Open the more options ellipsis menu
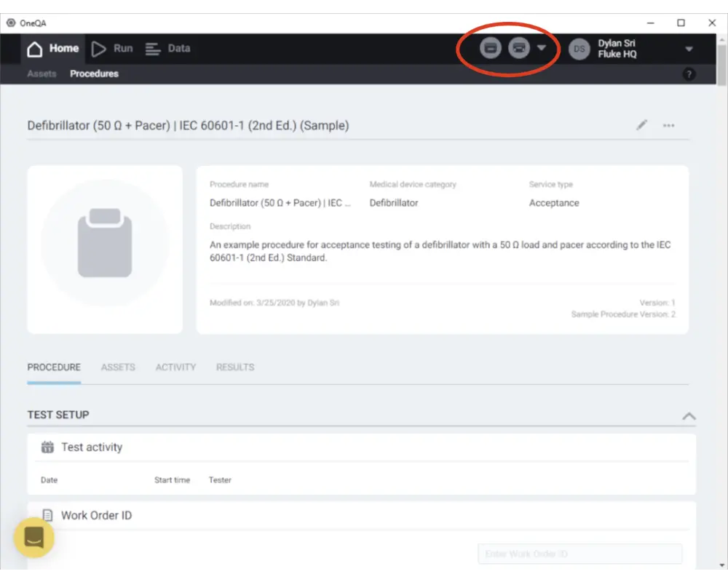The image size is (728, 582). pos(668,126)
